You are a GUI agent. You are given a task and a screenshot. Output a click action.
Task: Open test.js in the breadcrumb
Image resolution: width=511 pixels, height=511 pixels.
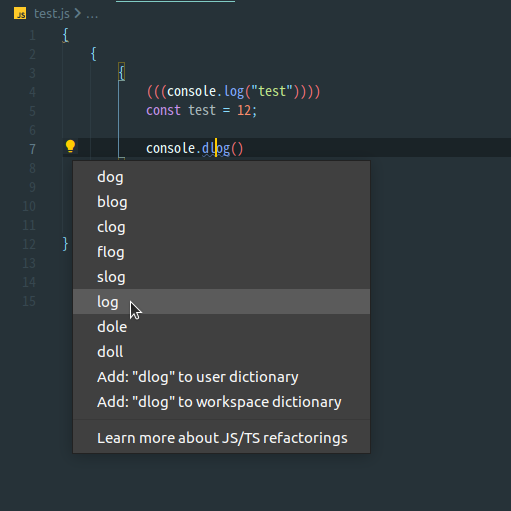(x=52, y=14)
